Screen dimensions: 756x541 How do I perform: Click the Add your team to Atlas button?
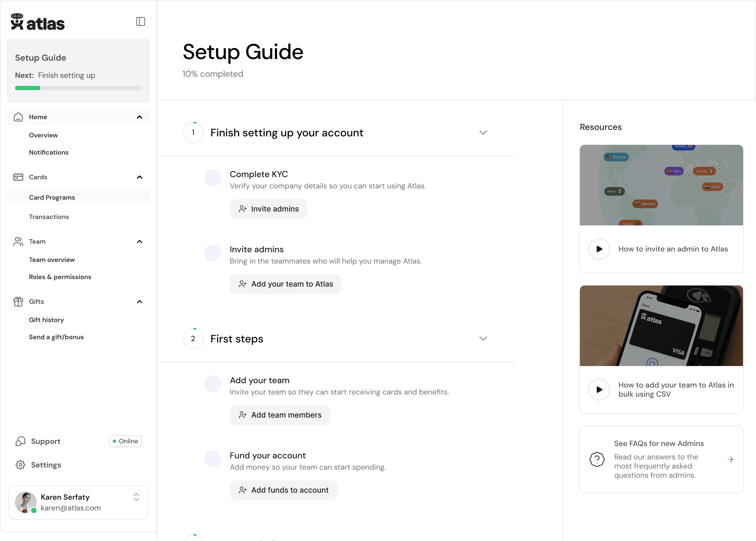[286, 284]
